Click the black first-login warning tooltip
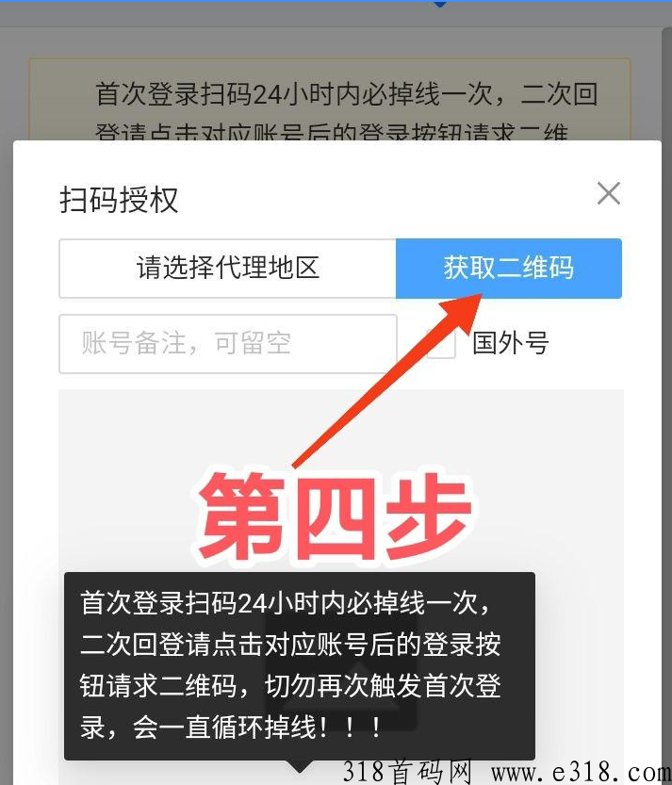 300,666
